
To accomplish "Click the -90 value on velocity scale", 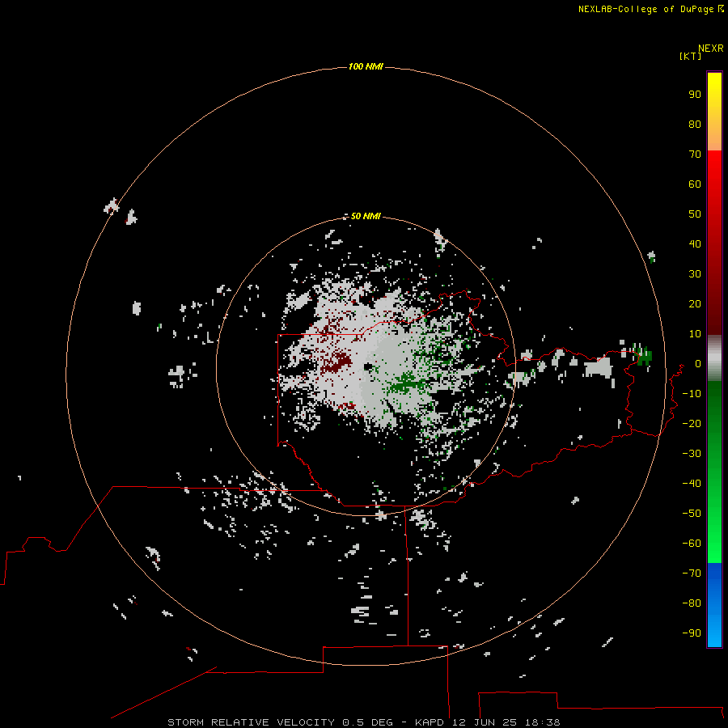I will point(692,633).
